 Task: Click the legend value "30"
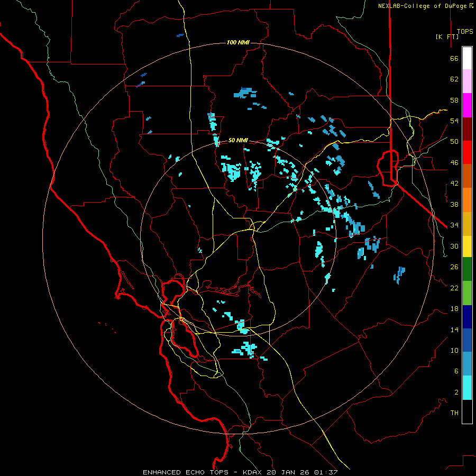[454, 246]
